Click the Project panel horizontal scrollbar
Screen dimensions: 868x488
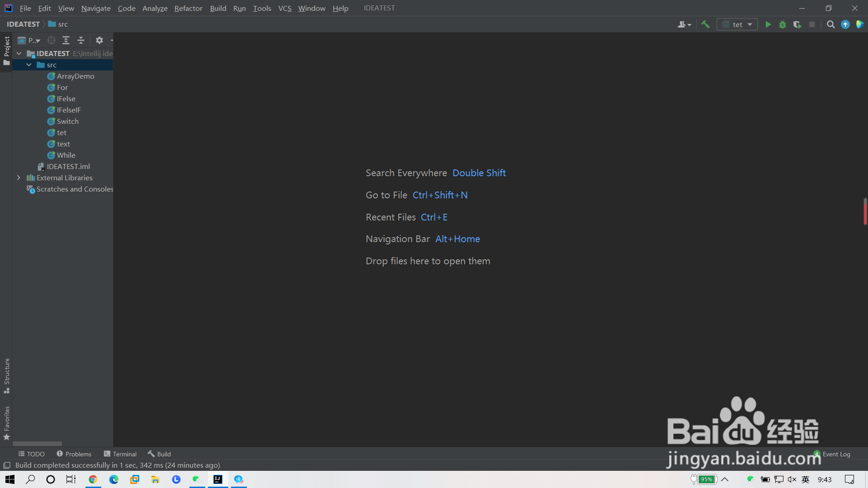pyautogui.click(x=37, y=444)
